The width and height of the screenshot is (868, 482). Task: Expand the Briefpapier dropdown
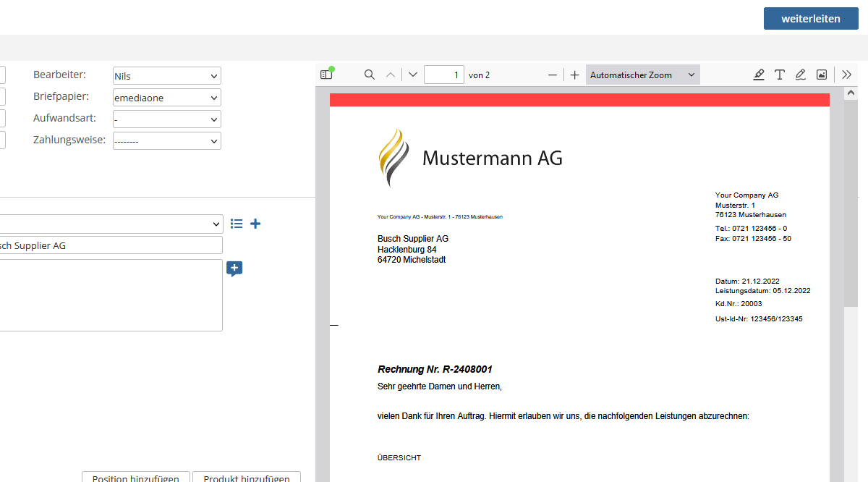(x=167, y=98)
